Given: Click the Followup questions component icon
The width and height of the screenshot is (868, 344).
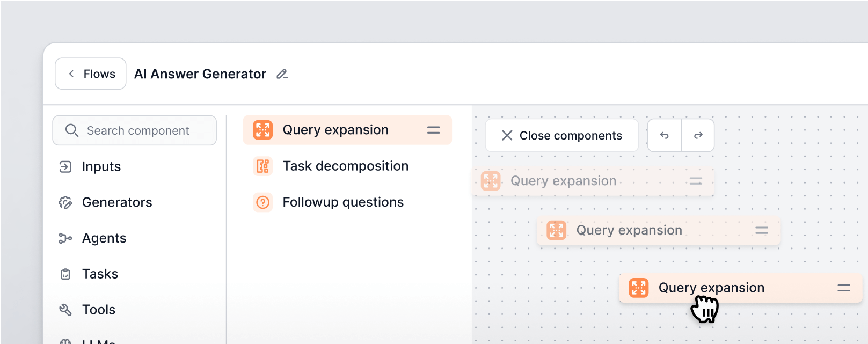Looking at the screenshot, I should click(x=262, y=202).
